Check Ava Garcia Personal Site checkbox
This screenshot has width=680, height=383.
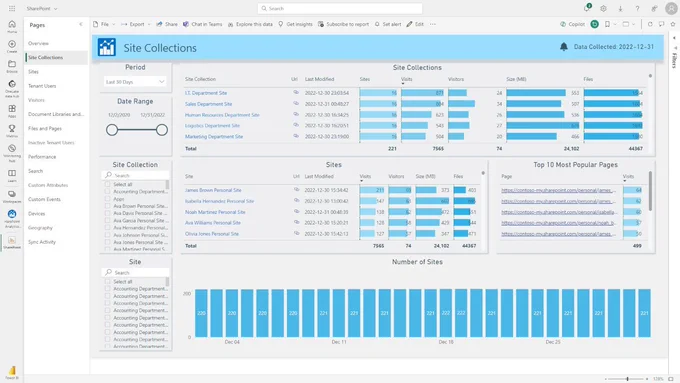(108, 220)
